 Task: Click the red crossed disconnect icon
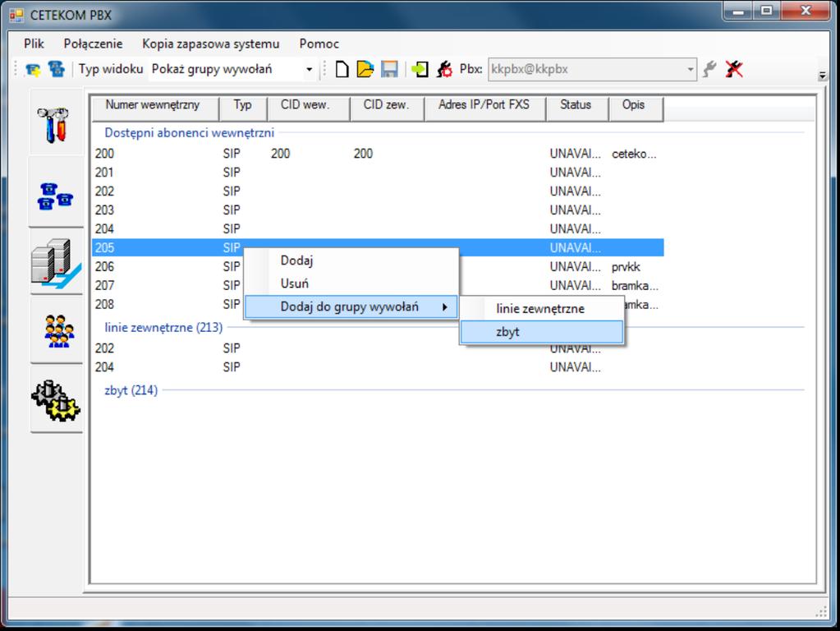pos(734,69)
